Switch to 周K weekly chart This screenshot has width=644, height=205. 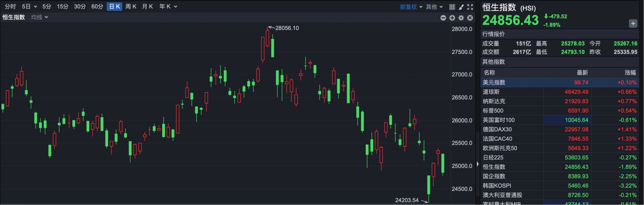[131, 6]
